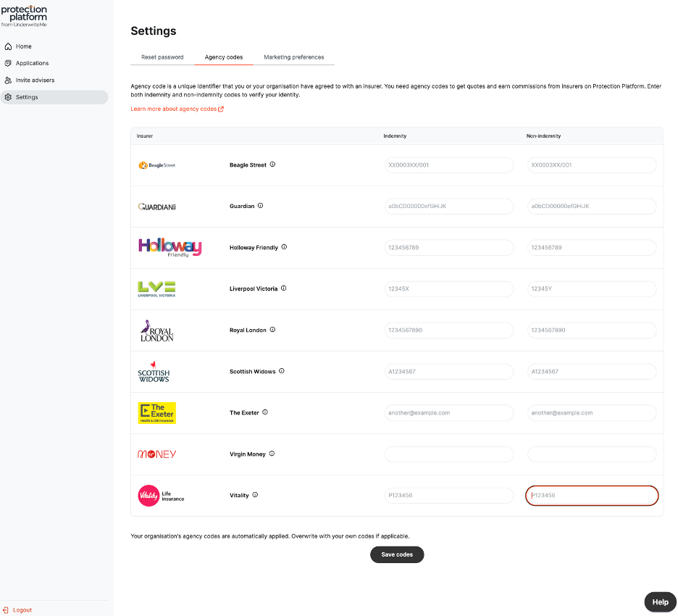Click the Scottish Widows info icon

tap(282, 371)
